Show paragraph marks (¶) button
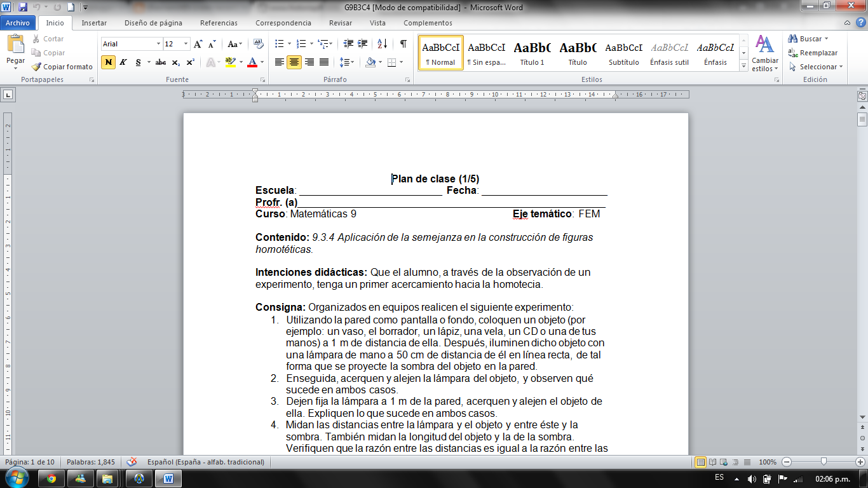The height and width of the screenshot is (488, 868). [403, 44]
